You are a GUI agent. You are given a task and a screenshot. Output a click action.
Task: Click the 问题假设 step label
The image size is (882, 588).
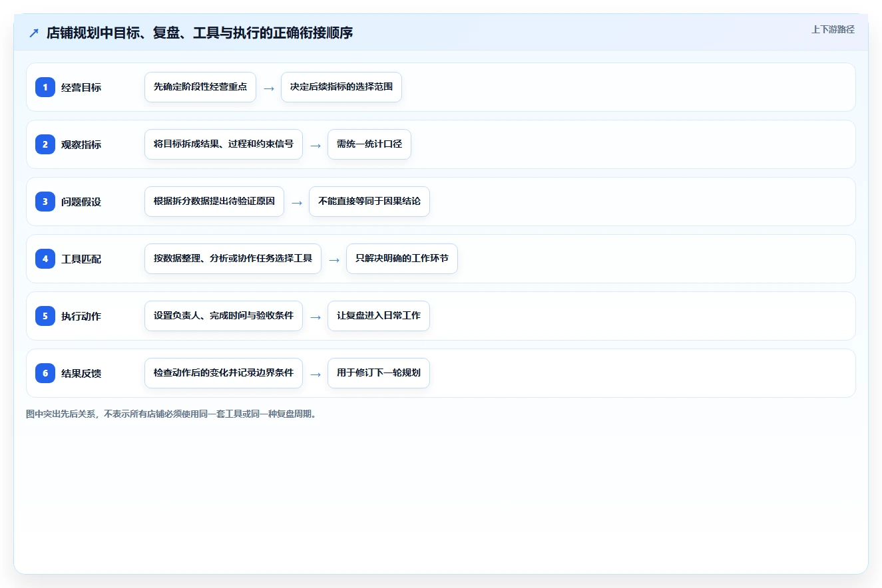(81, 202)
